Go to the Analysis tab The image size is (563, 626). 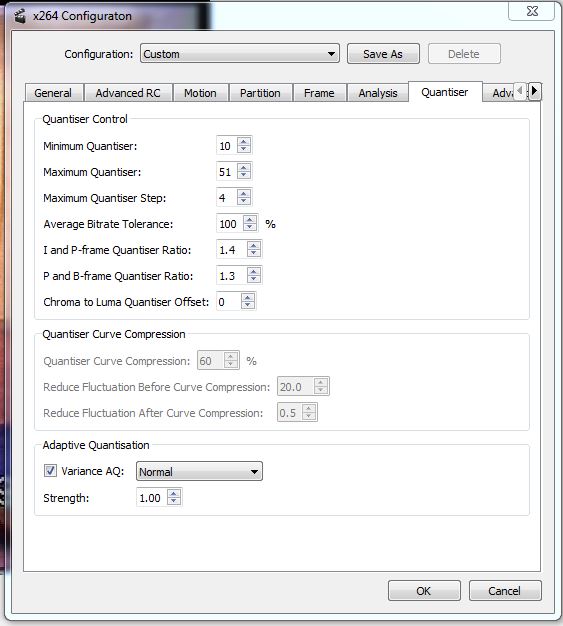(x=377, y=93)
